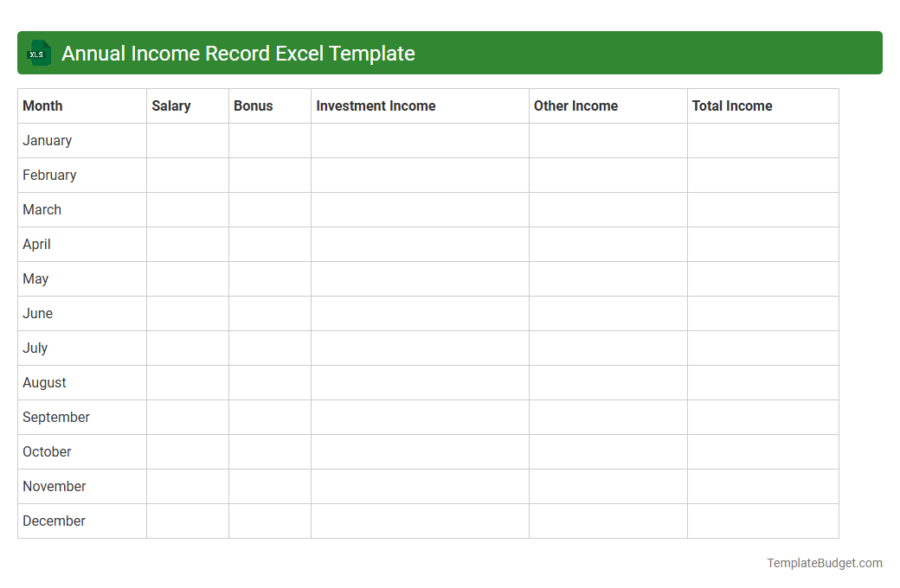The image size is (900, 588).
Task: Click the Bonus cell for April
Action: (269, 244)
